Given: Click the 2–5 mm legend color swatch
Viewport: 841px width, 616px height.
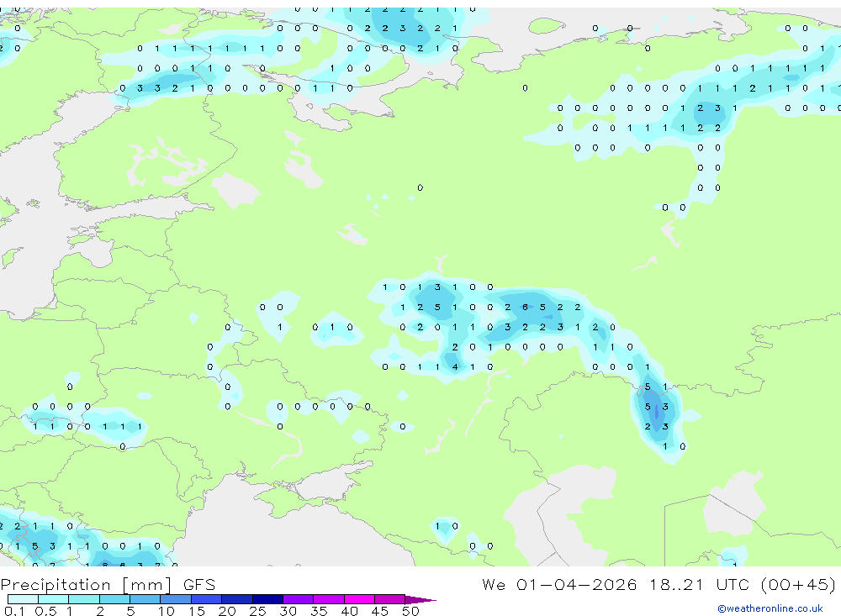Looking at the screenshot, I should pyautogui.click(x=114, y=599).
